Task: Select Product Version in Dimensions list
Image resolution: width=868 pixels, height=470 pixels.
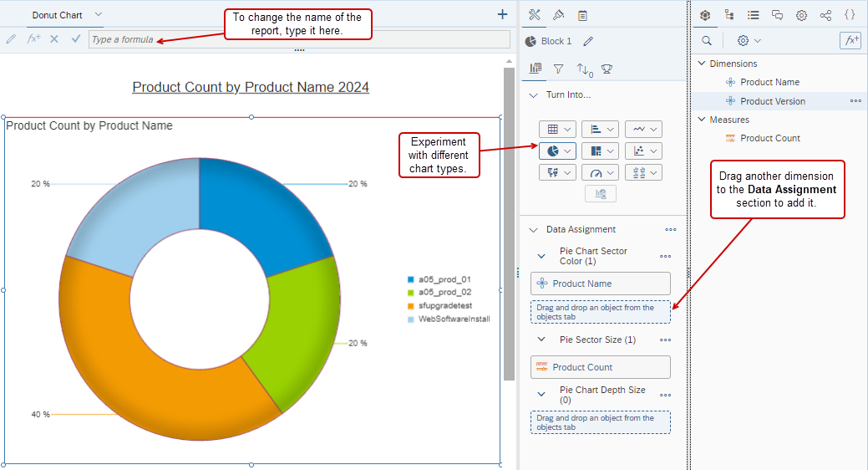Action: [772, 101]
